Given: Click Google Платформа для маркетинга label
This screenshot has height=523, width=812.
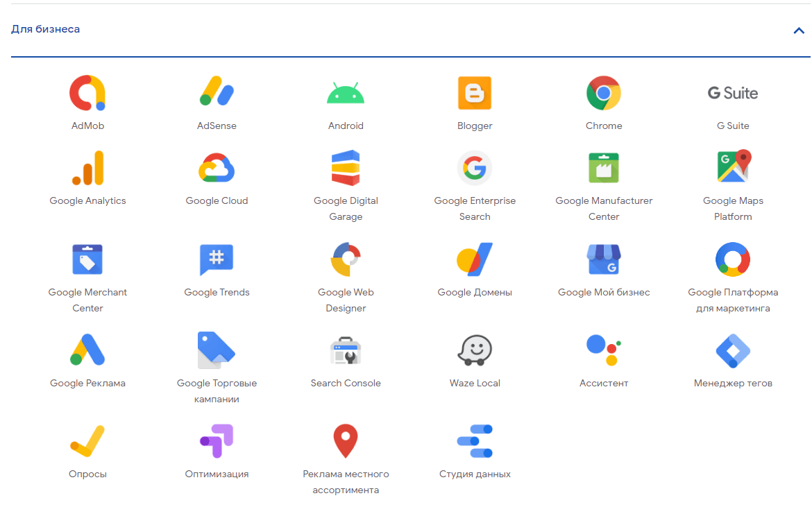Looking at the screenshot, I should (x=733, y=300).
